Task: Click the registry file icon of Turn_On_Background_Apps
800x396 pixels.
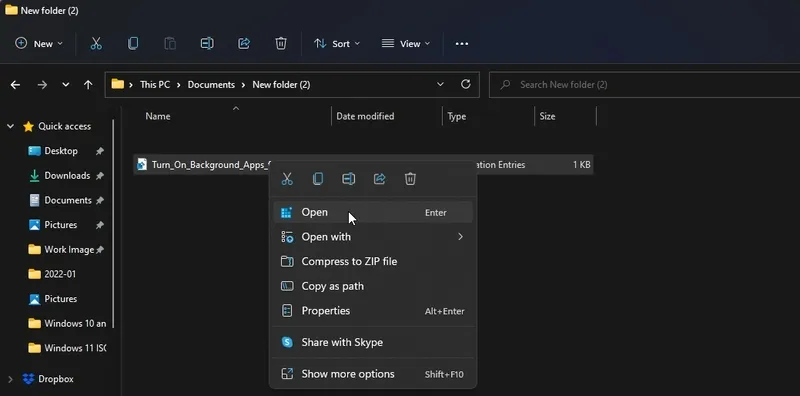Action: (x=142, y=164)
